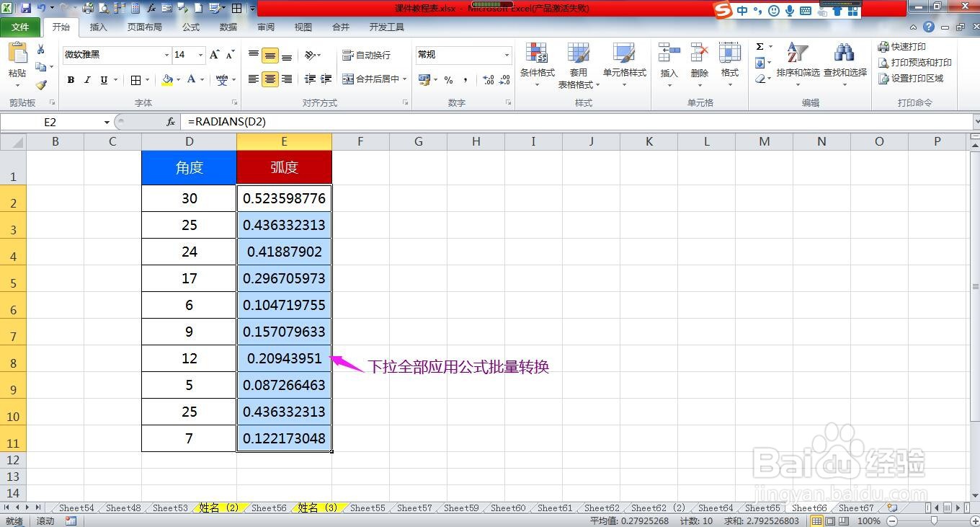The width and height of the screenshot is (980, 527).
Task: Increase font size with the large A
Action: coord(215,55)
